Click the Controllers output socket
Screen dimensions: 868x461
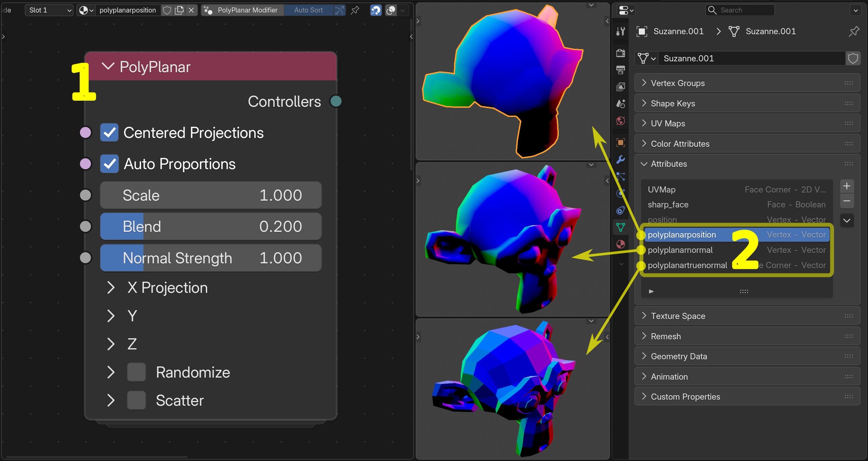336,101
